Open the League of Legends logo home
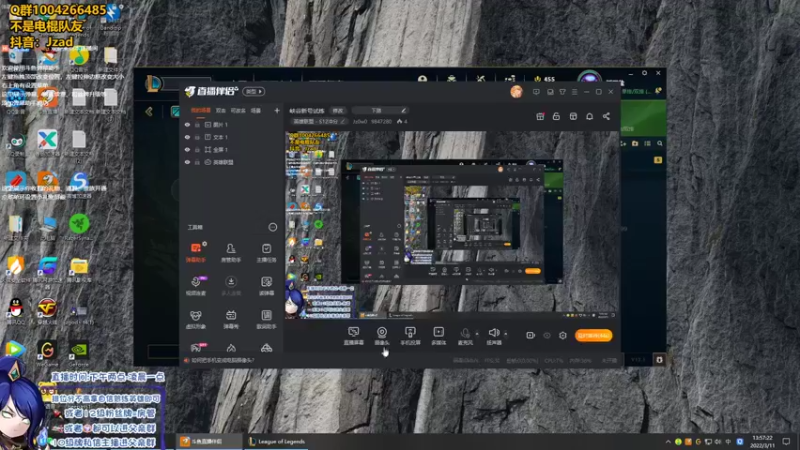Image resolution: width=800 pixels, height=450 pixels. click(x=153, y=83)
